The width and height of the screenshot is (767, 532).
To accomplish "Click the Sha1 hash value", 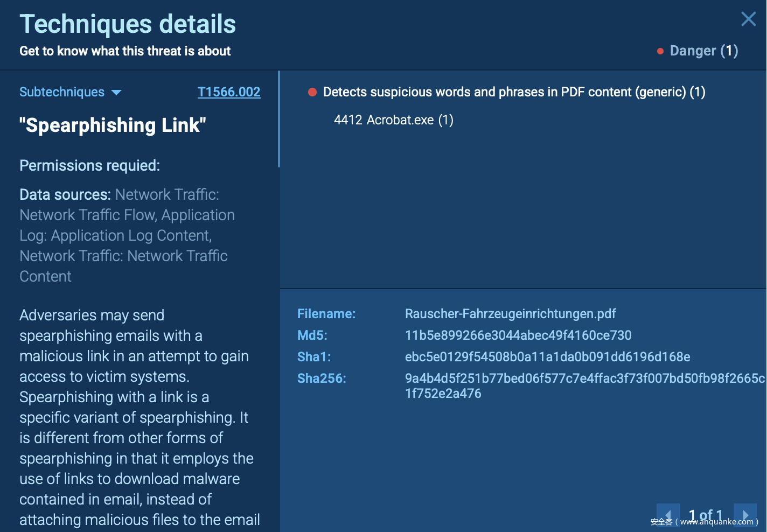I will click(547, 357).
